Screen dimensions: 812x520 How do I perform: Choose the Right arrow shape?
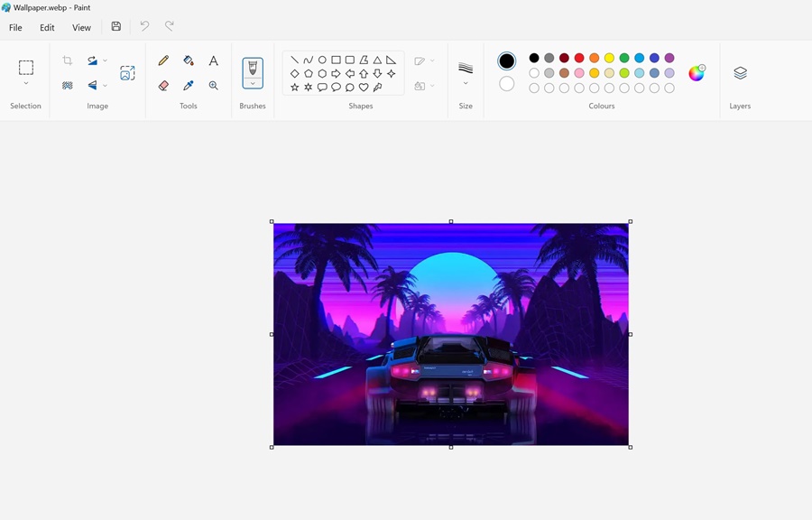coord(337,73)
